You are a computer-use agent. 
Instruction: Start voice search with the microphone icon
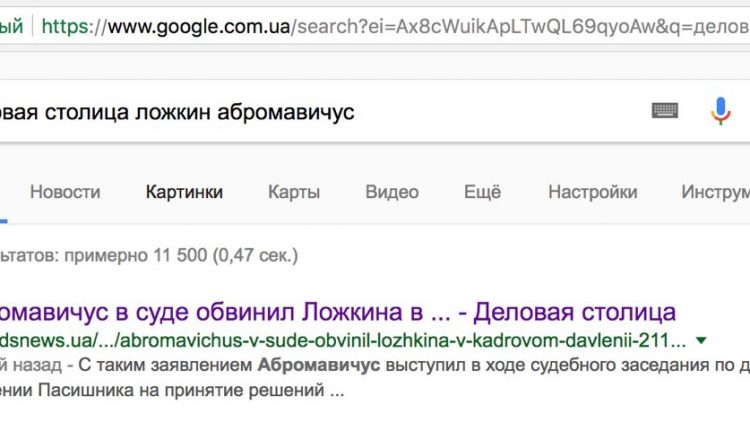tap(720, 111)
